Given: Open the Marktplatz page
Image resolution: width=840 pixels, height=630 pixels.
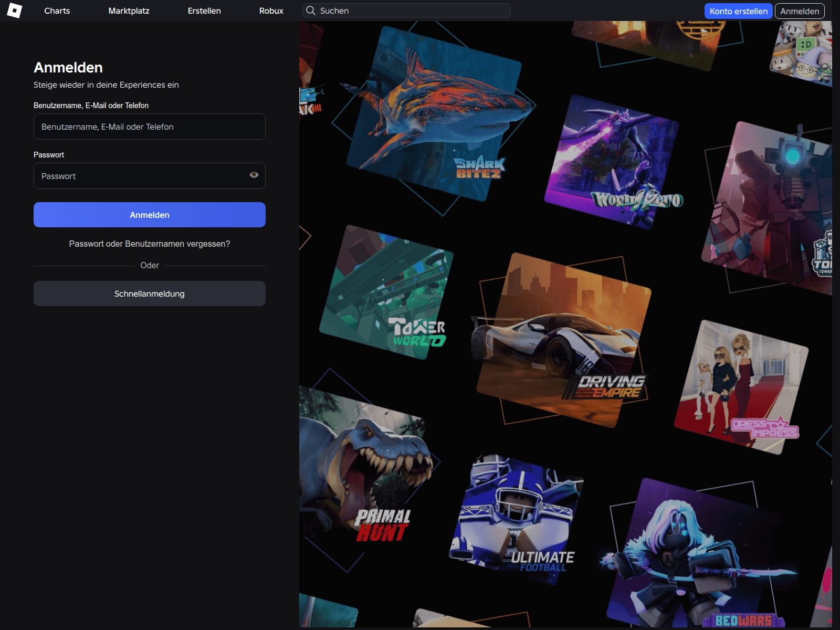Looking at the screenshot, I should (129, 10).
